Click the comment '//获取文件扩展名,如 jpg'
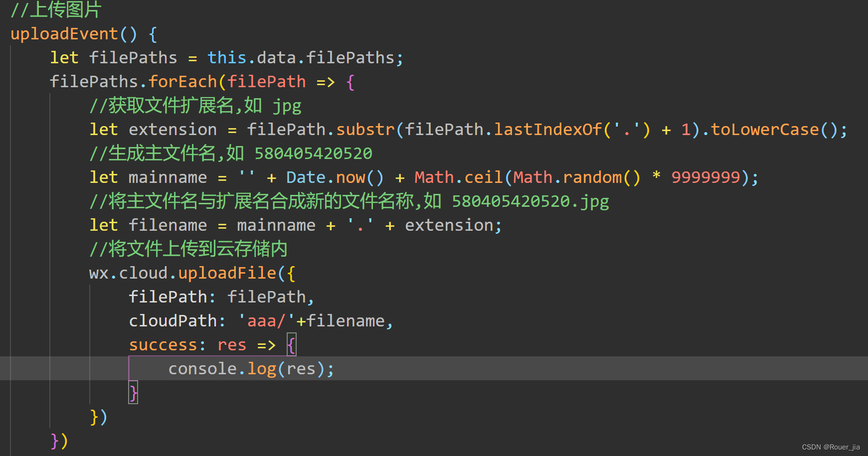 point(195,106)
